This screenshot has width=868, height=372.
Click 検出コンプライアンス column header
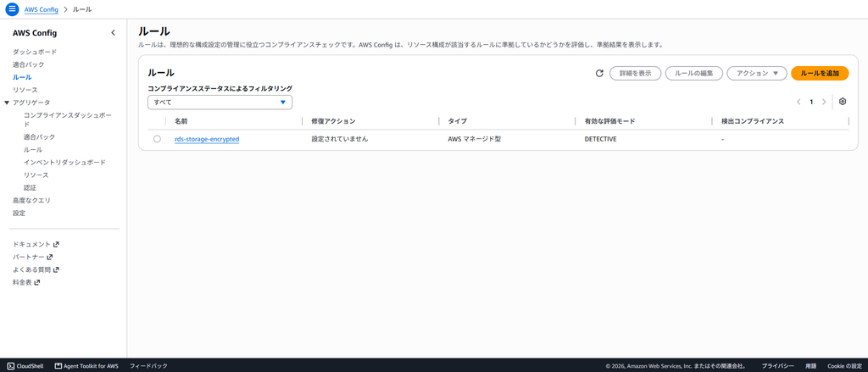753,120
